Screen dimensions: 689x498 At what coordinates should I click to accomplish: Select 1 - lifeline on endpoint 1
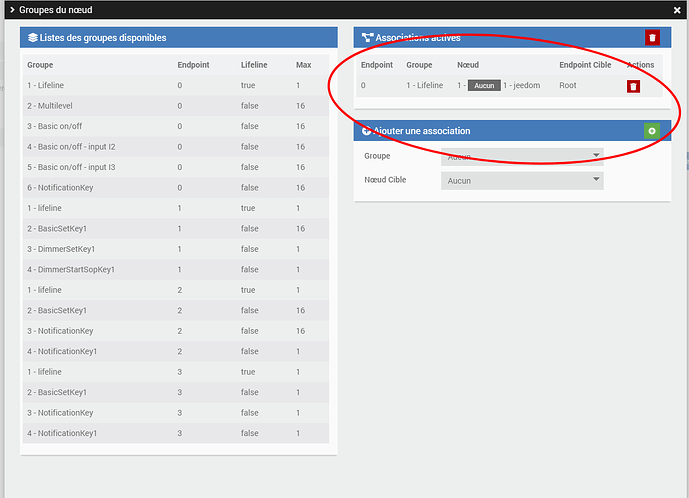click(176, 208)
